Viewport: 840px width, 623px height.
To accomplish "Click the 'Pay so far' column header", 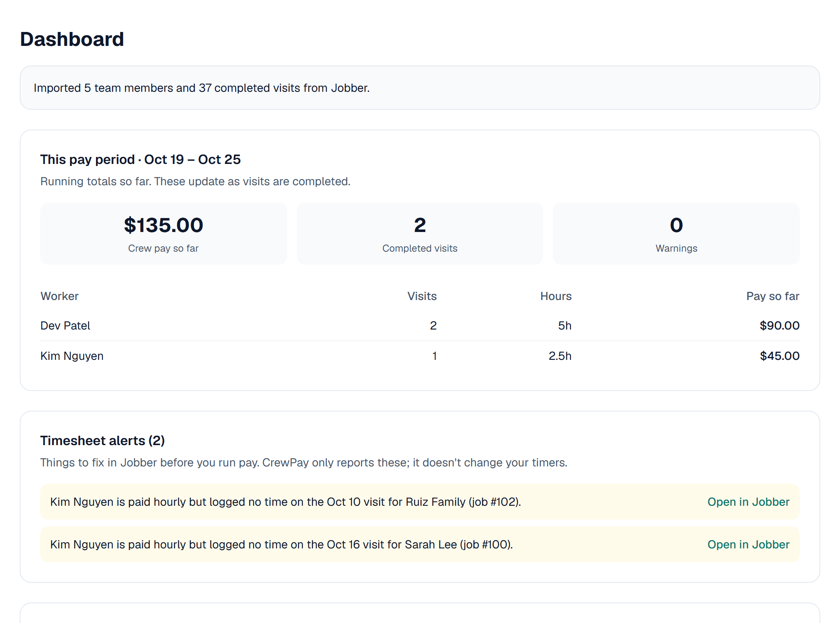I will coord(773,296).
